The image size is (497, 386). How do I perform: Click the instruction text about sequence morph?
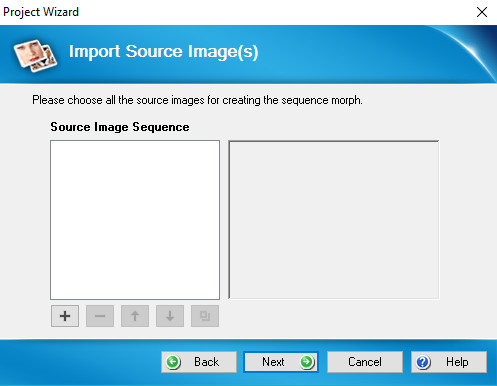click(197, 100)
